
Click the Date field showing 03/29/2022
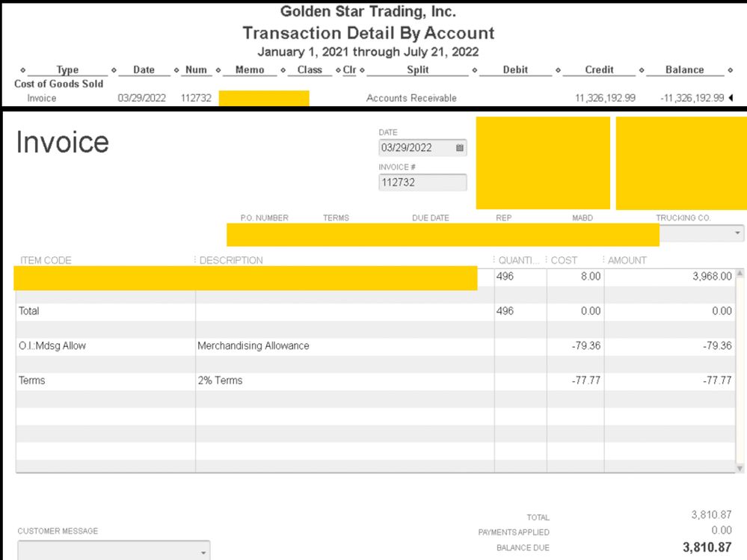[422, 147]
